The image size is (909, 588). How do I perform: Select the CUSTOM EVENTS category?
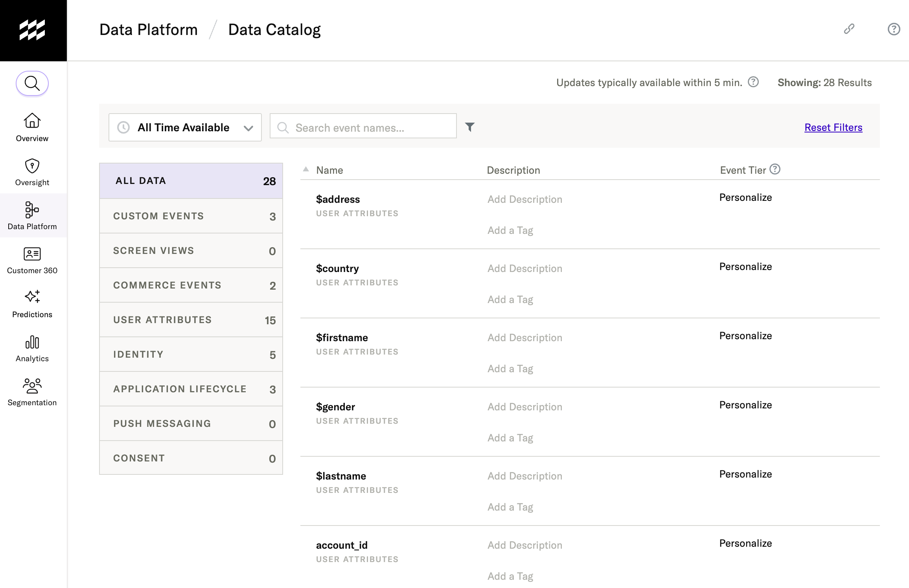click(x=191, y=216)
